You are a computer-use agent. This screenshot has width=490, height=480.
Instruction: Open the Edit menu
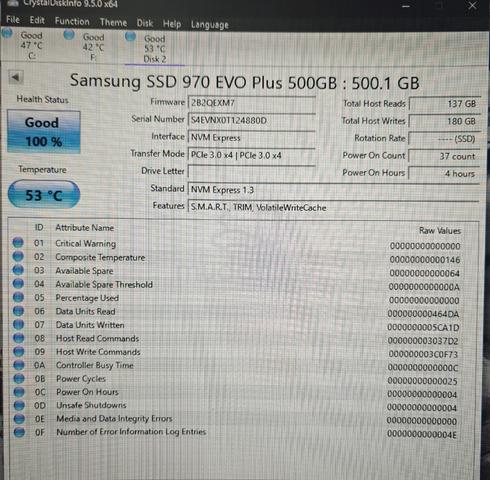coord(37,20)
